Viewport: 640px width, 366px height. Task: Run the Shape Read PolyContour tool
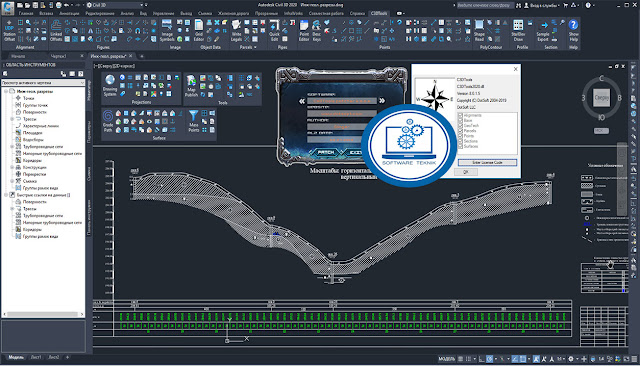pyautogui.click(x=479, y=31)
